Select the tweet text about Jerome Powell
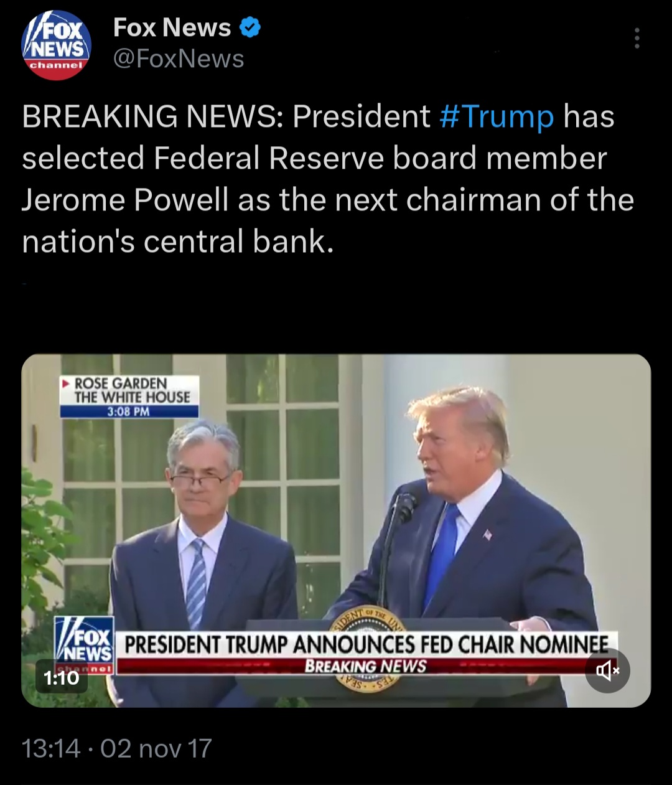Image resolution: width=672 pixels, height=785 pixels. click(x=328, y=179)
